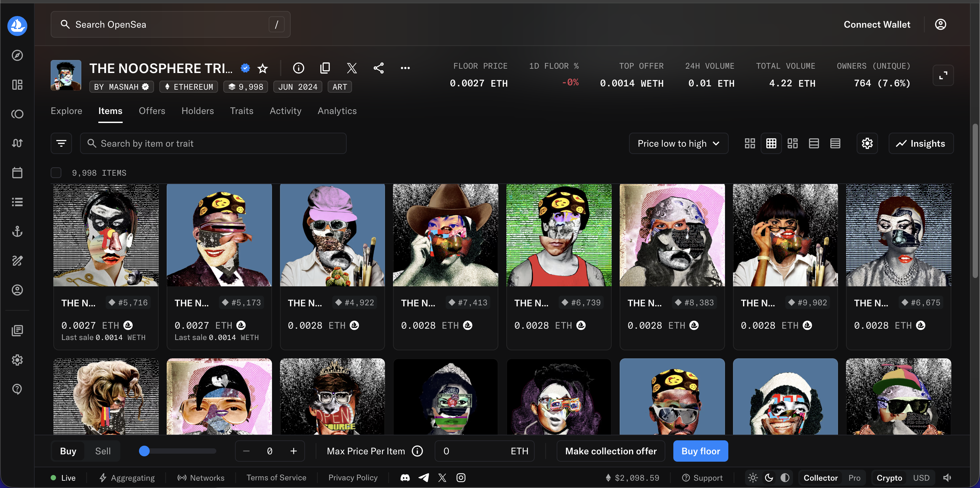The image size is (980, 488).
Task: Switch to compact grid view
Action: click(x=771, y=143)
